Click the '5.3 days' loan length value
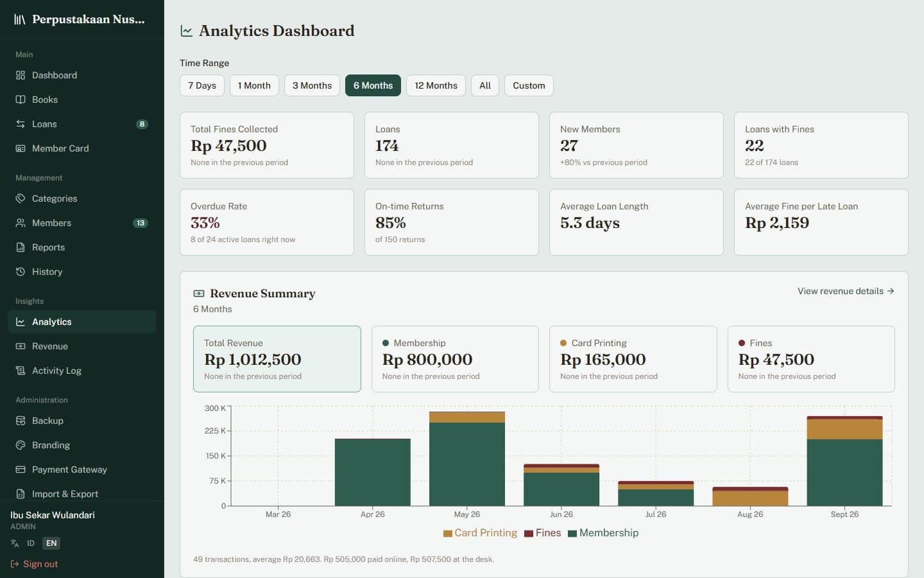 pyautogui.click(x=590, y=223)
